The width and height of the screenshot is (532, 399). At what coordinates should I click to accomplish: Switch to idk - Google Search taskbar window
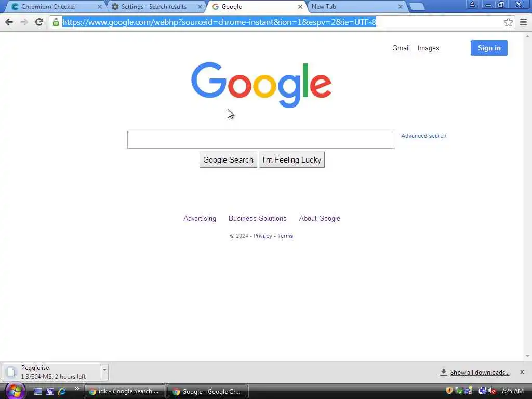pos(124,392)
